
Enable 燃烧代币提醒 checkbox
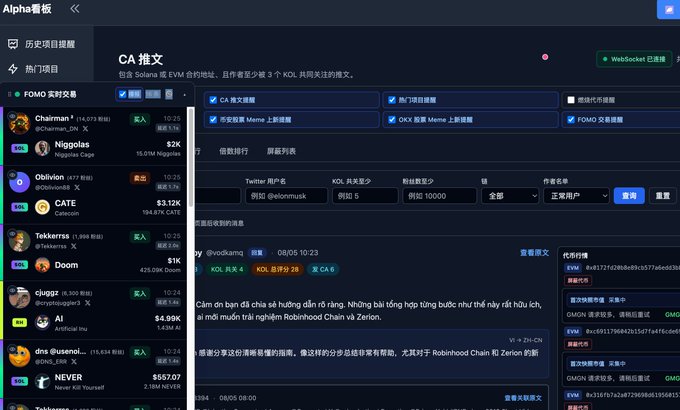tap(571, 100)
